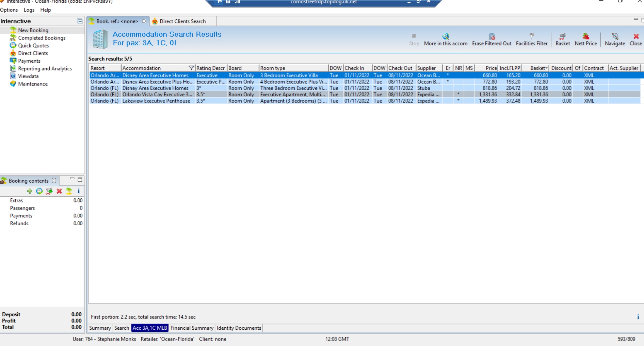This screenshot has width=644, height=346.
Task: Click the red delete X in Booking contents toolbar
Action: (x=59, y=191)
